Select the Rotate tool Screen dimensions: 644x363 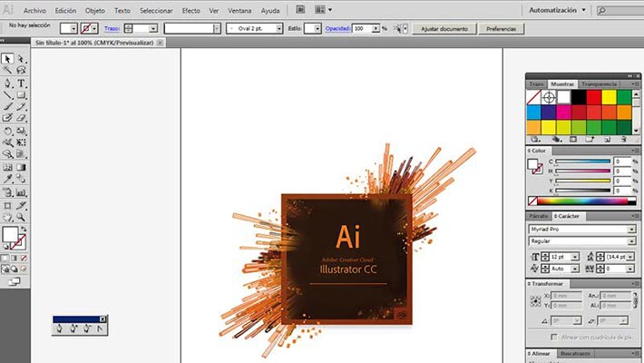7,132
